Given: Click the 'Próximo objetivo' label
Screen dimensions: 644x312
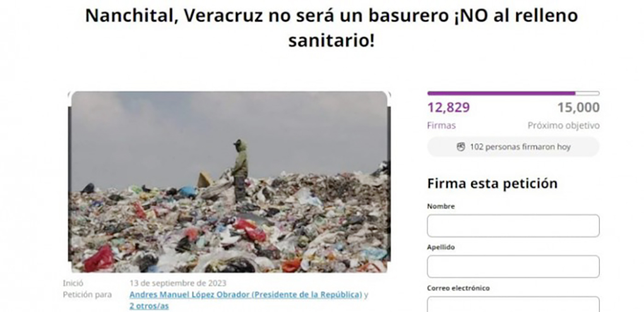Looking at the screenshot, I should pyautogui.click(x=563, y=126).
